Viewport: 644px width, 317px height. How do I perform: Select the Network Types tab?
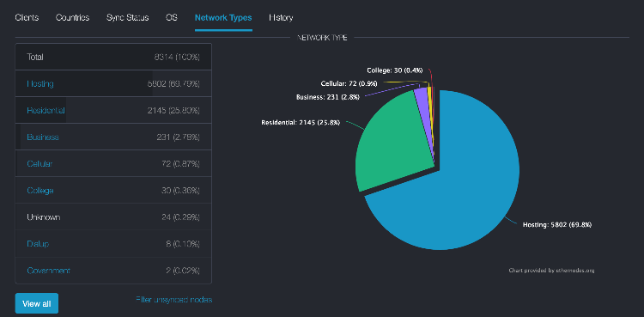(223, 18)
